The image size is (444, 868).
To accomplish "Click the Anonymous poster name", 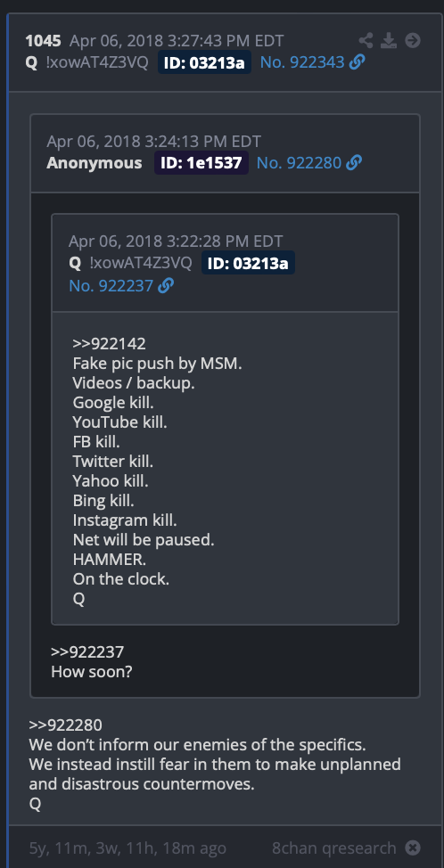I will point(95,163).
